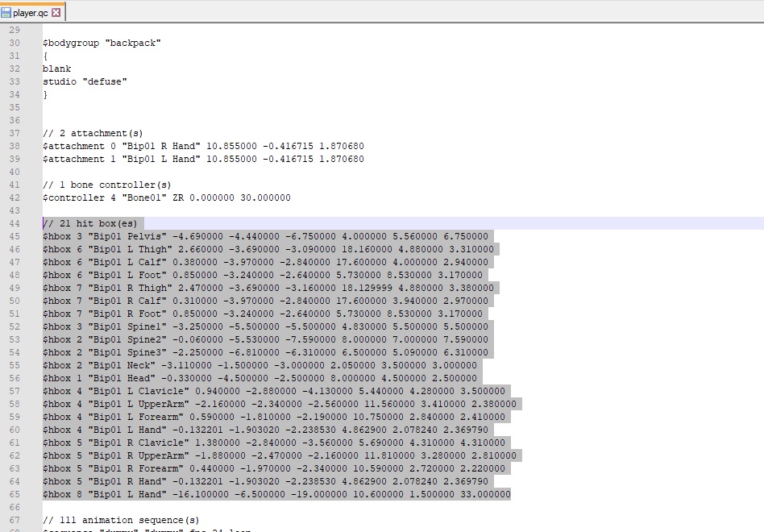Click $hbox 5 "Bip01 R Clavicle" line
This screenshot has width=764, height=532.
[x=274, y=443]
